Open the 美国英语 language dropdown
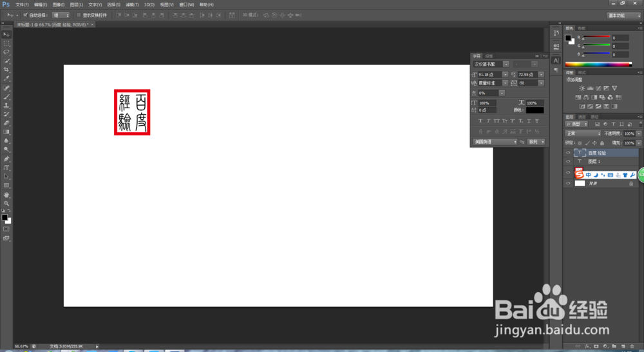 click(495, 142)
